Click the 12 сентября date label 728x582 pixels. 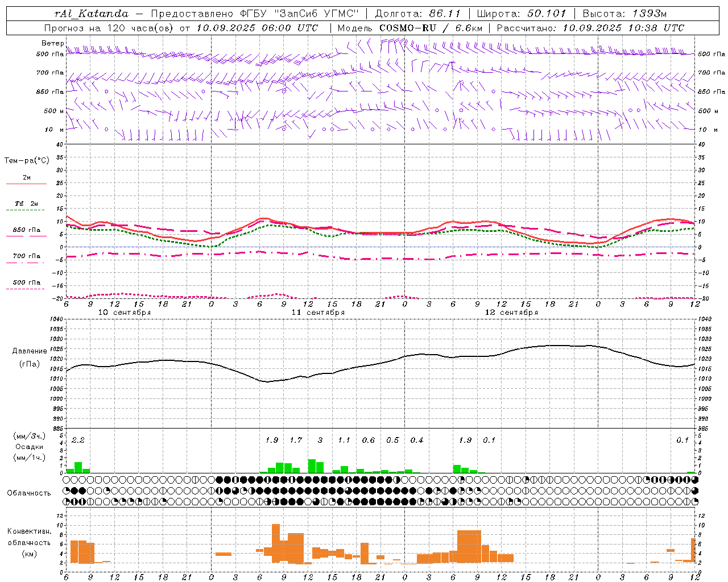511,313
